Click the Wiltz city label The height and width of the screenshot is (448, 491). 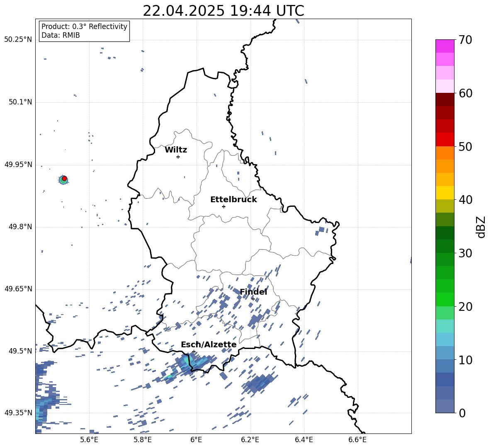tap(176, 150)
